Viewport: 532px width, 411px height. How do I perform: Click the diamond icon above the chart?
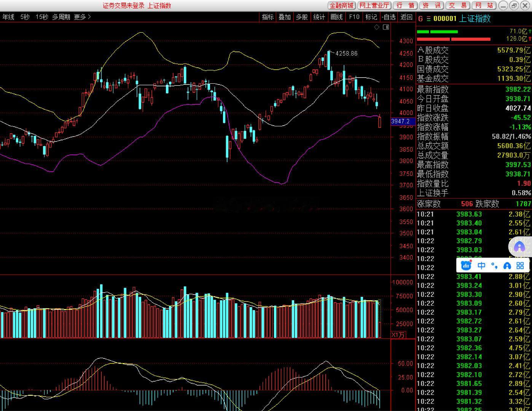377,27
